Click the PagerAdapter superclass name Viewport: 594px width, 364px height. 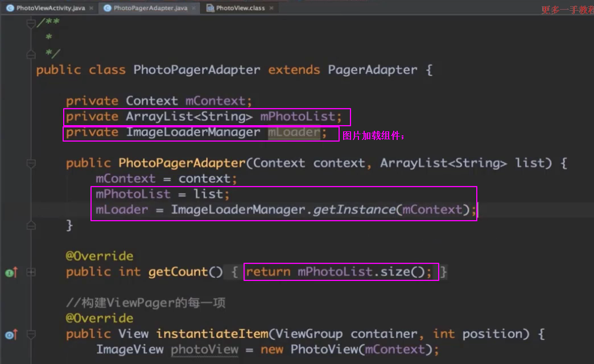(x=372, y=70)
